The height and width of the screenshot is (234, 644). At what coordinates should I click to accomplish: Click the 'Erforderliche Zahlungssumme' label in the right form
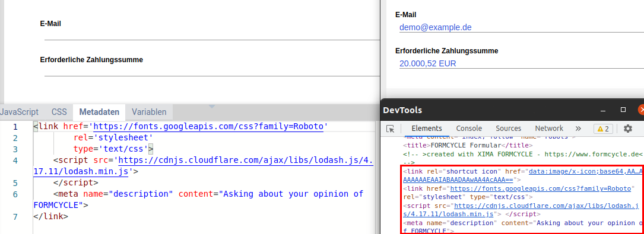coord(446,51)
